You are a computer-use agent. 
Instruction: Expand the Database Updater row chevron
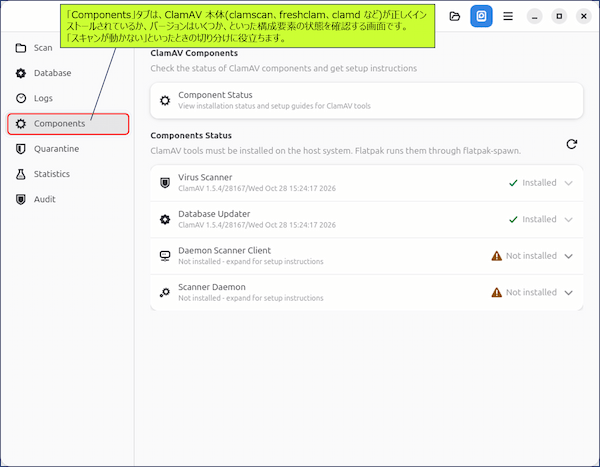(x=569, y=220)
